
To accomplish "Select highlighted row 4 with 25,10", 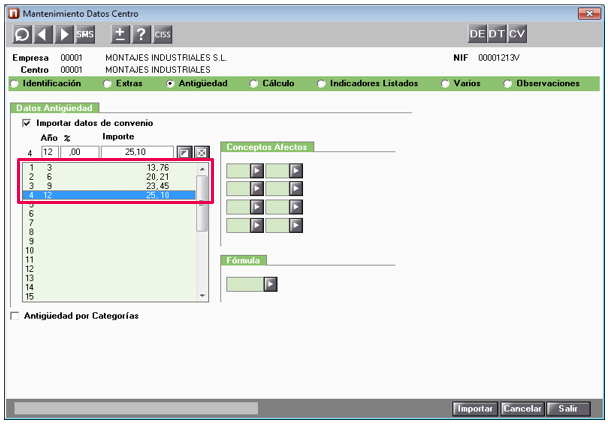I will (109, 195).
